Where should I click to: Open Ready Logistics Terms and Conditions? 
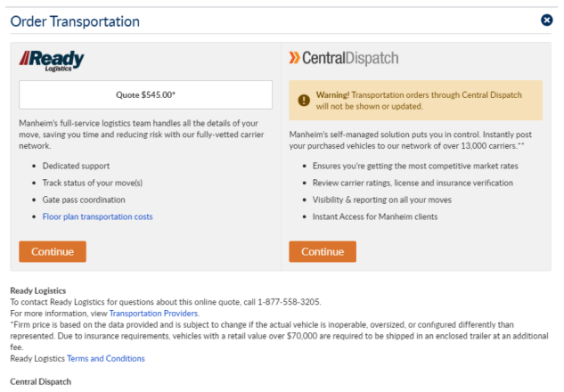(x=105, y=358)
